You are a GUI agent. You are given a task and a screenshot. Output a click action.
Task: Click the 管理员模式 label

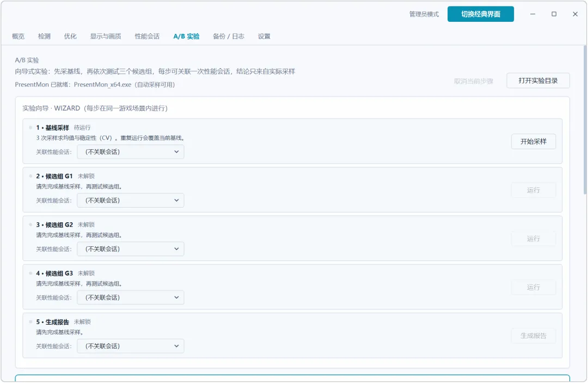click(x=424, y=14)
